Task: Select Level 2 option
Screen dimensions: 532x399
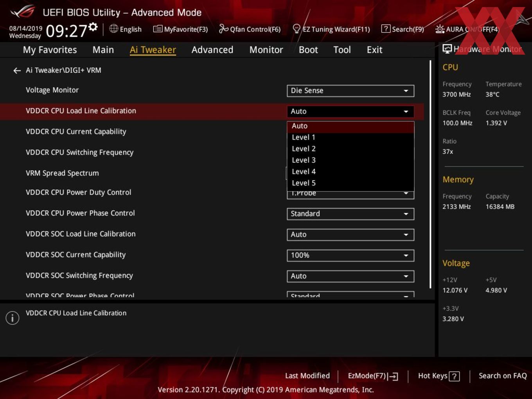Action: coord(350,149)
